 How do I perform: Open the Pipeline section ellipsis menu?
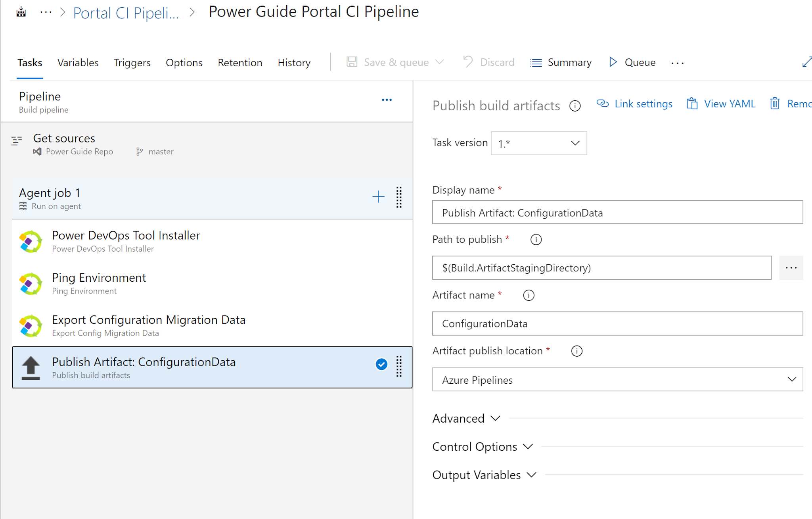(x=387, y=100)
